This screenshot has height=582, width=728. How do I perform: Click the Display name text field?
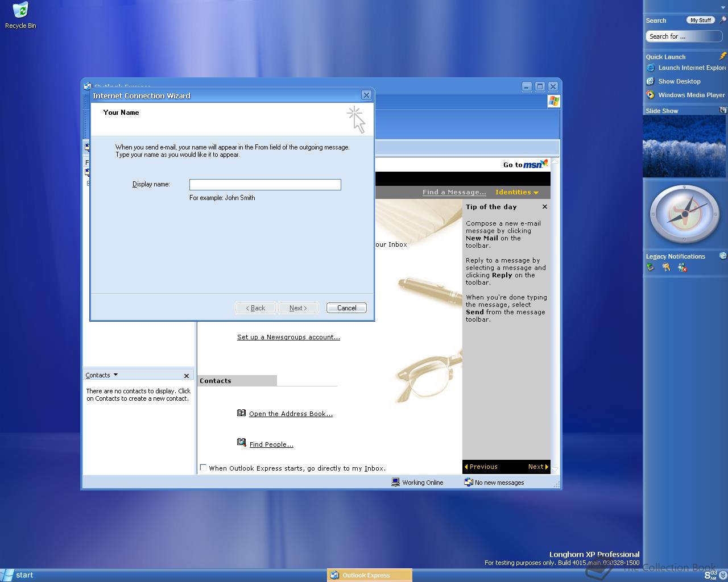coord(265,185)
